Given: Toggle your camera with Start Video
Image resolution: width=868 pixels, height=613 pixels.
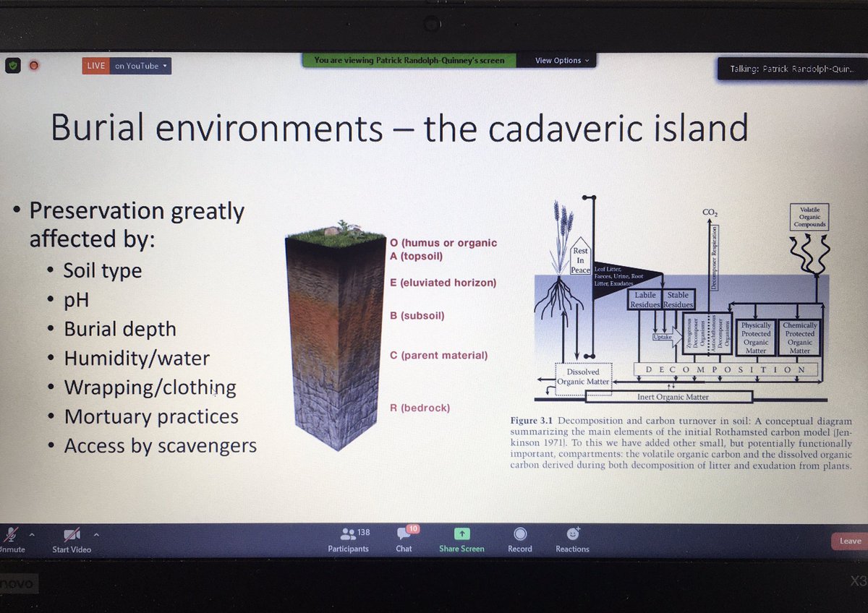Looking at the screenshot, I should 70,541.
